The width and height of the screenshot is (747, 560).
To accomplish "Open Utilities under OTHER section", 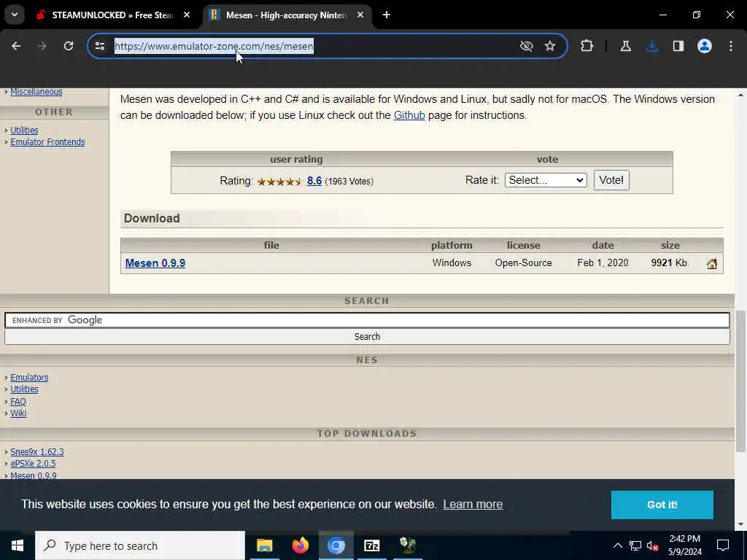I will (x=24, y=130).
